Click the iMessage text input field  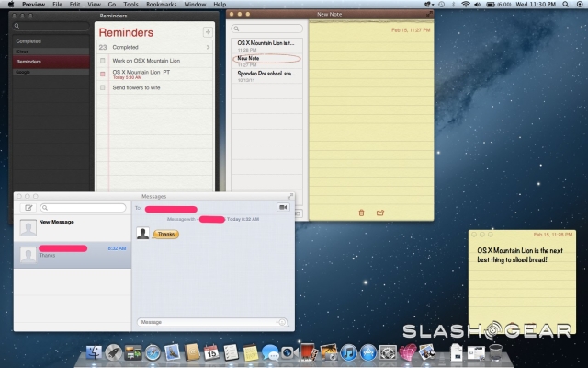tap(207, 322)
